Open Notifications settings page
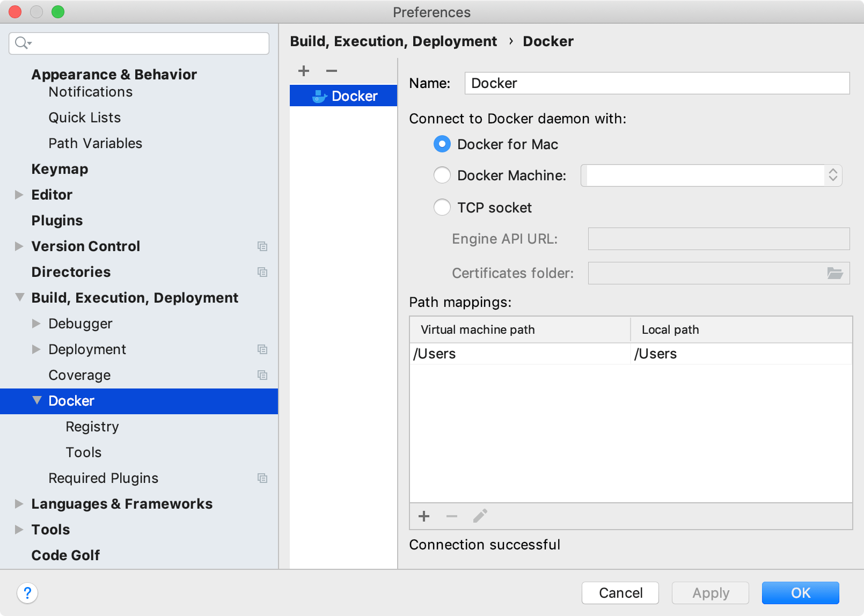Image resolution: width=864 pixels, height=616 pixels. pos(90,92)
